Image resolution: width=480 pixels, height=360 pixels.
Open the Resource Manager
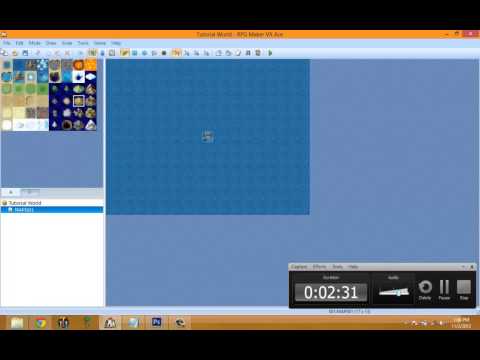tap(228, 53)
